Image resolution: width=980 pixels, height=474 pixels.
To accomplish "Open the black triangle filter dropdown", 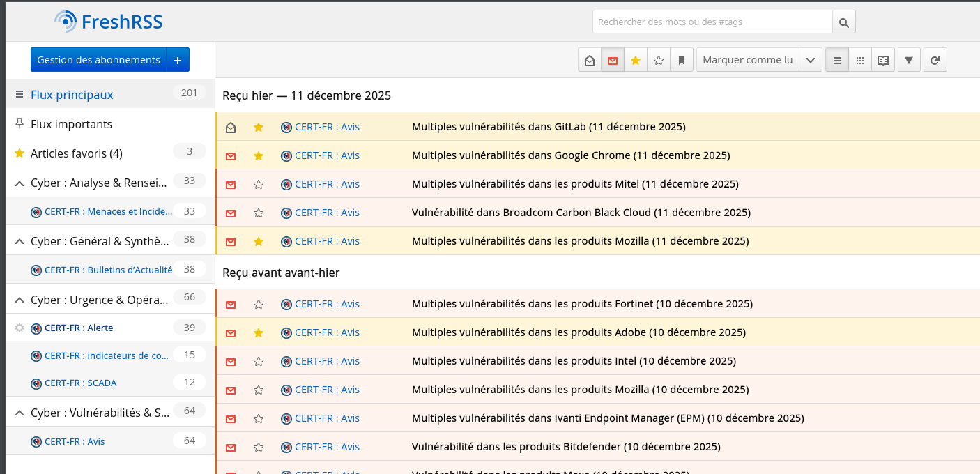I will (908, 60).
